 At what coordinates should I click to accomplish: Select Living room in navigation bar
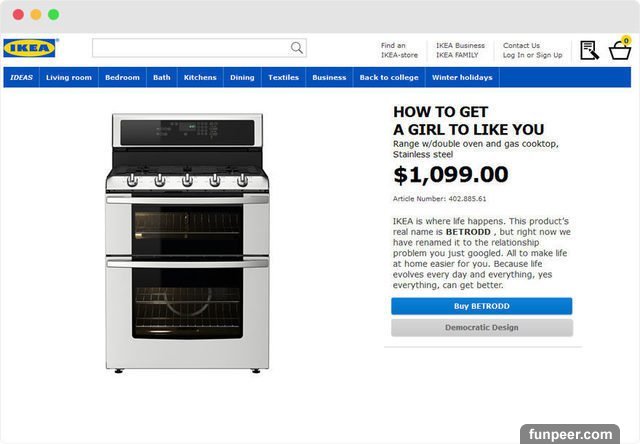(x=69, y=78)
